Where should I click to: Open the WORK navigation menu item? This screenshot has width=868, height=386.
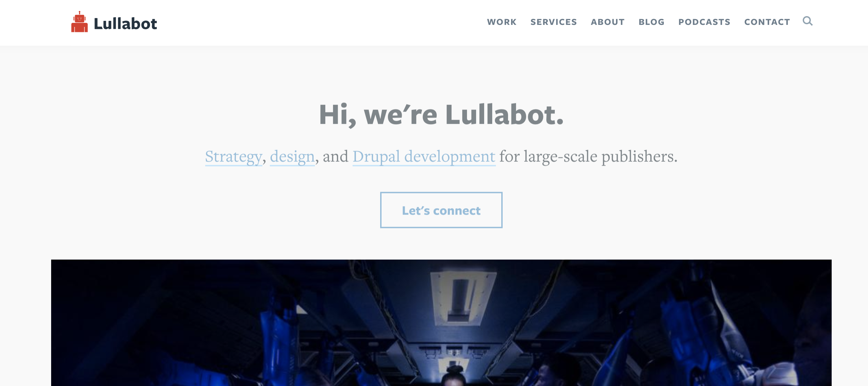tap(501, 22)
